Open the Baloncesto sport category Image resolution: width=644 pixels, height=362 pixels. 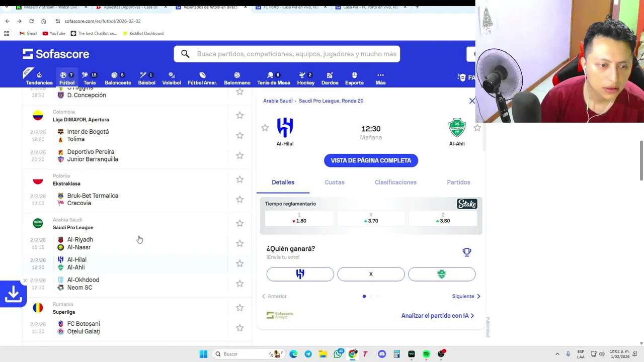pos(118,78)
